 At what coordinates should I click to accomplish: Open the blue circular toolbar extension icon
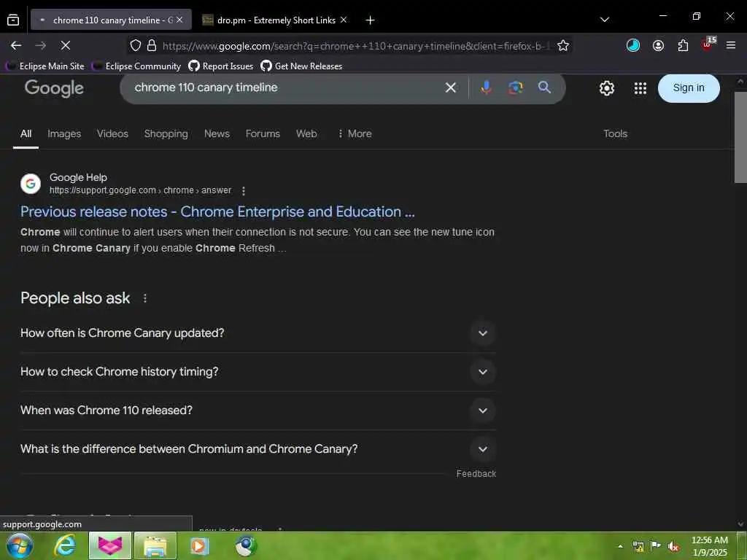pos(632,46)
